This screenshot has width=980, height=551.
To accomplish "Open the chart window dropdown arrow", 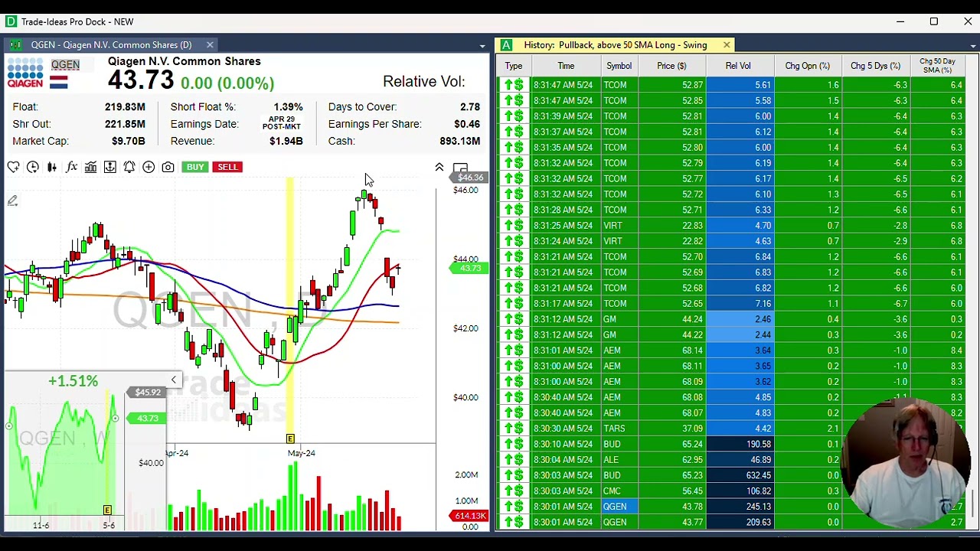I will pyautogui.click(x=482, y=46).
